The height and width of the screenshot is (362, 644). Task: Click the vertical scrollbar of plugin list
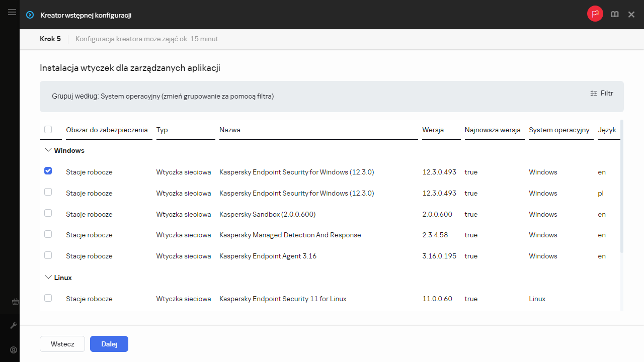point(622,186)
